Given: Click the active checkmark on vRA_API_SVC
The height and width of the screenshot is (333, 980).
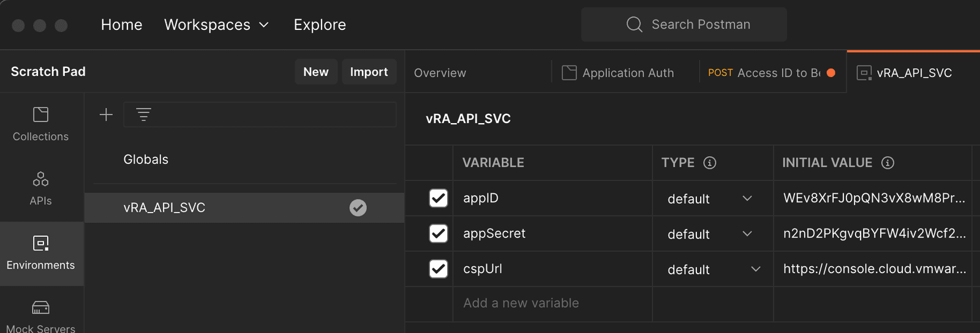Looking at the screenshot, I should pos(358,208).
